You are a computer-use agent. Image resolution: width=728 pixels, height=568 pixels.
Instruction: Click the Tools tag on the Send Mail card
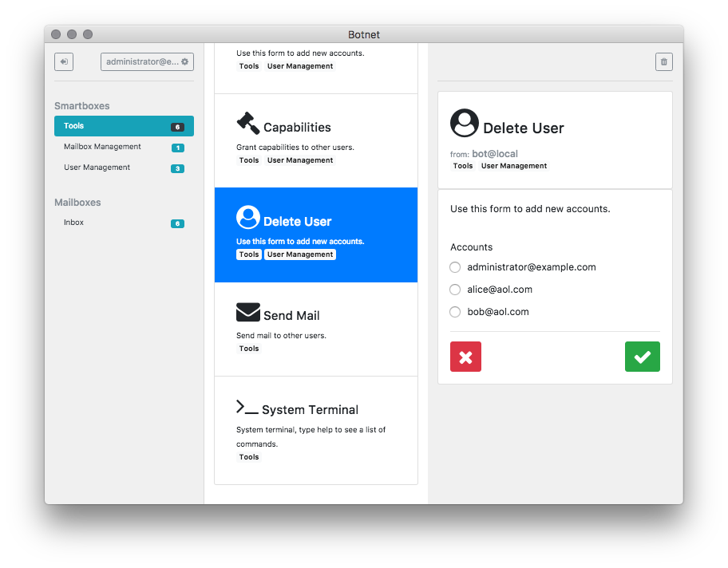pos(249,349)
